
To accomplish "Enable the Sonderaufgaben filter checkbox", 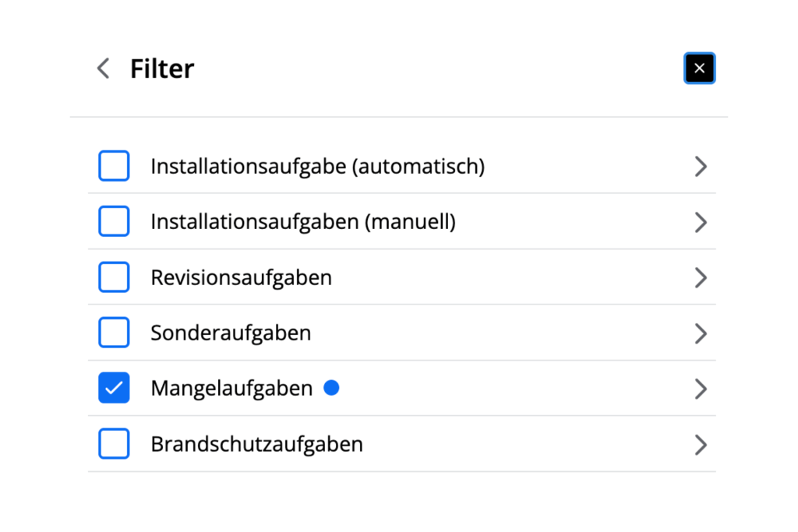I will 114,333.
